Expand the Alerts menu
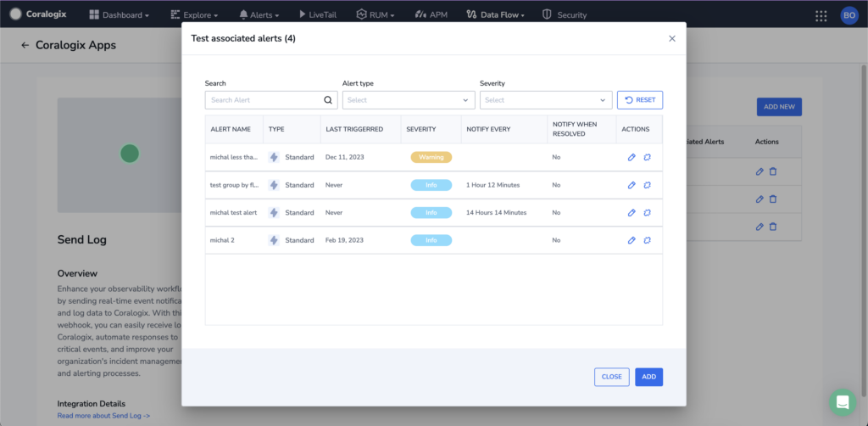This screenshot has height=426, width=868. pyautogui.click(x=259, y=15)
